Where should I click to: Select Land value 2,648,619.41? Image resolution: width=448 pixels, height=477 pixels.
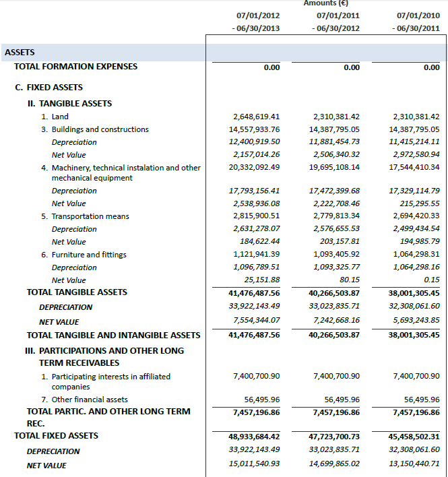point(256,117)
